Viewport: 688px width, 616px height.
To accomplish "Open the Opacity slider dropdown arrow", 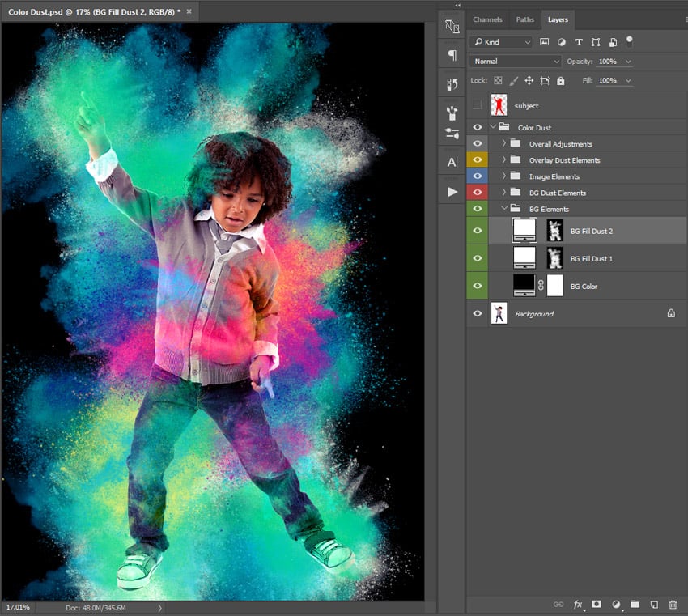I will 628,62.
